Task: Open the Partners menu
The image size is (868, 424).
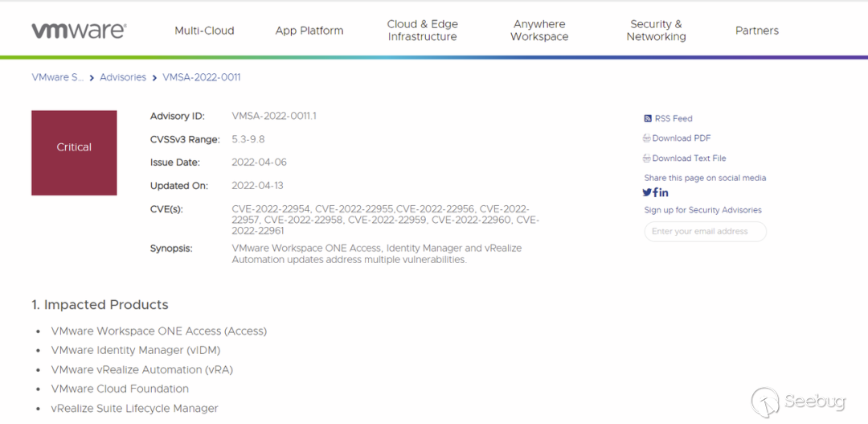Action: coord(757,31)
